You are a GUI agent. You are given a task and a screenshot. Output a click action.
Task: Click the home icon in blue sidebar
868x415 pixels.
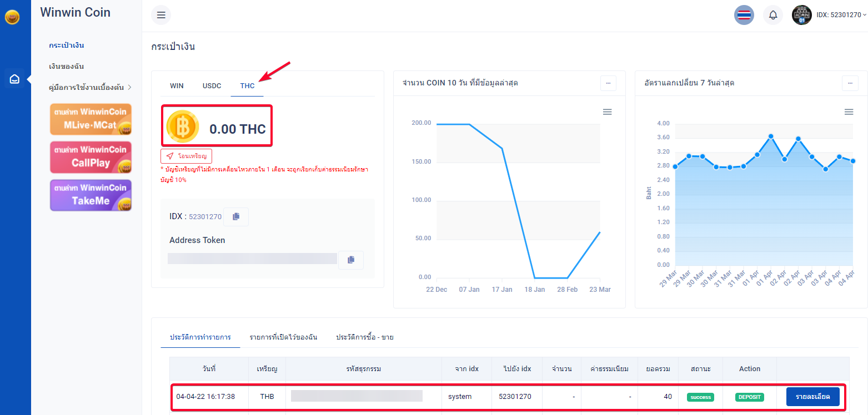15,79
